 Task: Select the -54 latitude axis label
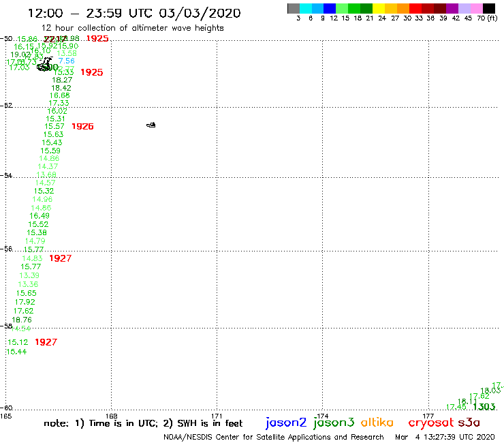(x=6, y=176)
